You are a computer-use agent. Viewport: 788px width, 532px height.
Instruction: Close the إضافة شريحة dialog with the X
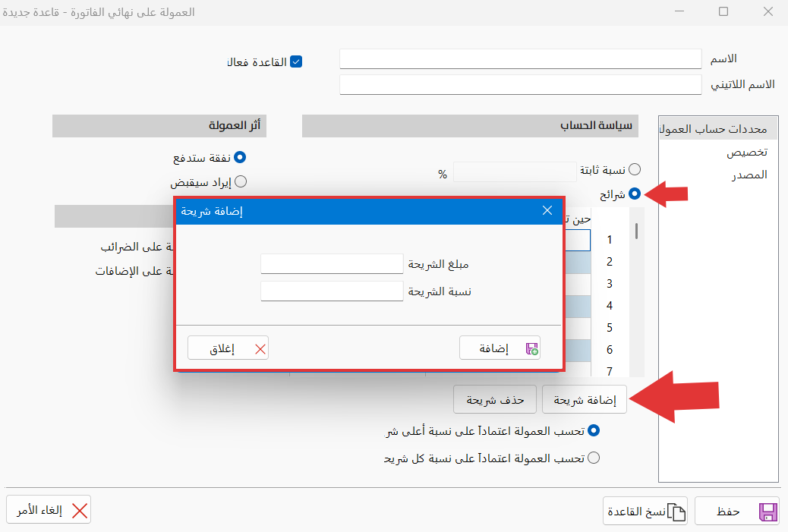coord(547,210)
